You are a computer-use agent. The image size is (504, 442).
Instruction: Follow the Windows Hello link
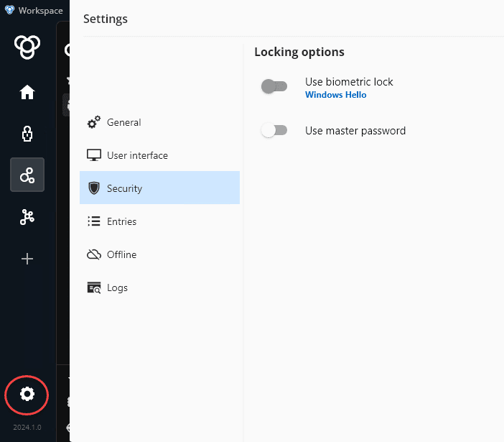click(335, 95)
